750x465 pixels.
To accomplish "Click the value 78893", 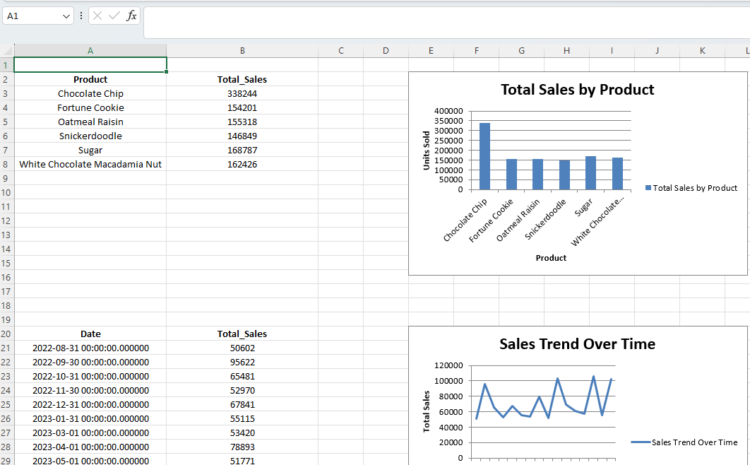I will pos(243,447).
